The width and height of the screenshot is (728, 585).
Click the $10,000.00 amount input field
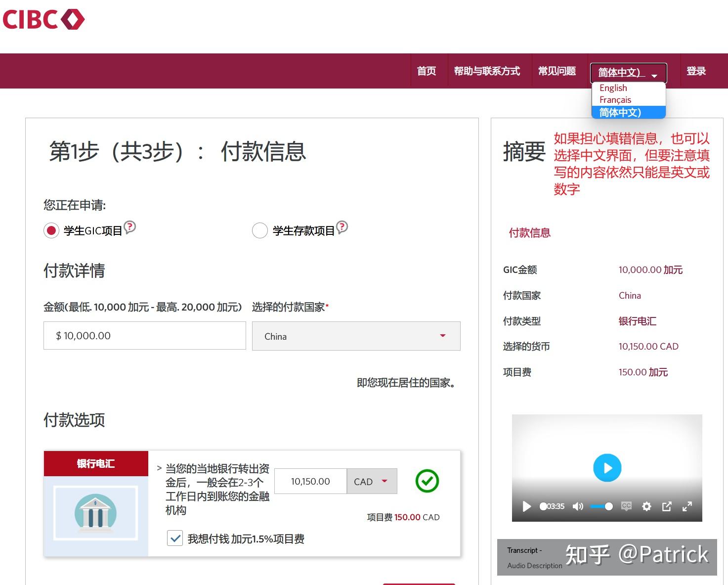point(144,335)
